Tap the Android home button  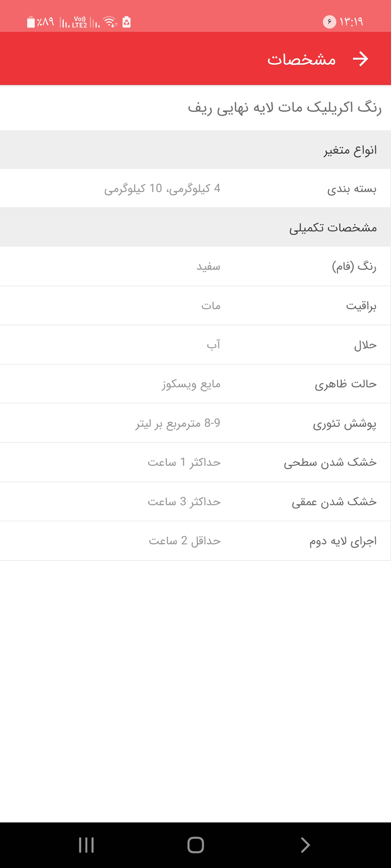[196, 845]
